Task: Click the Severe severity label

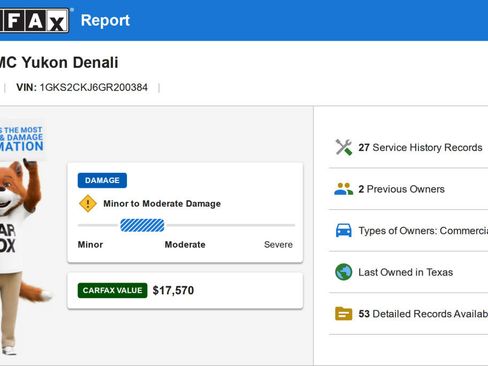Action: click(278, 245)
